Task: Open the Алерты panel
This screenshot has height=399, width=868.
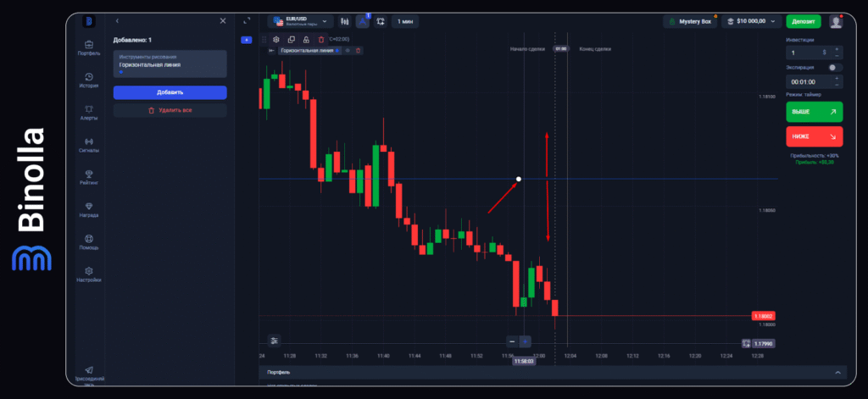Action: pos(89,112)
